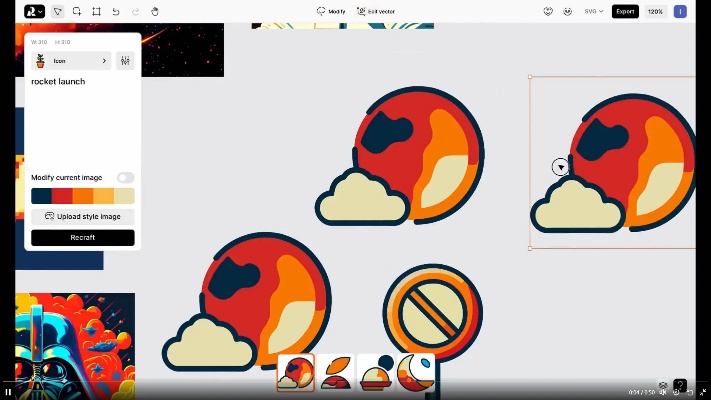Select the red palette color
Image resolution: width=711 pixels, height=400 pixels.
[x=62, y=196]
